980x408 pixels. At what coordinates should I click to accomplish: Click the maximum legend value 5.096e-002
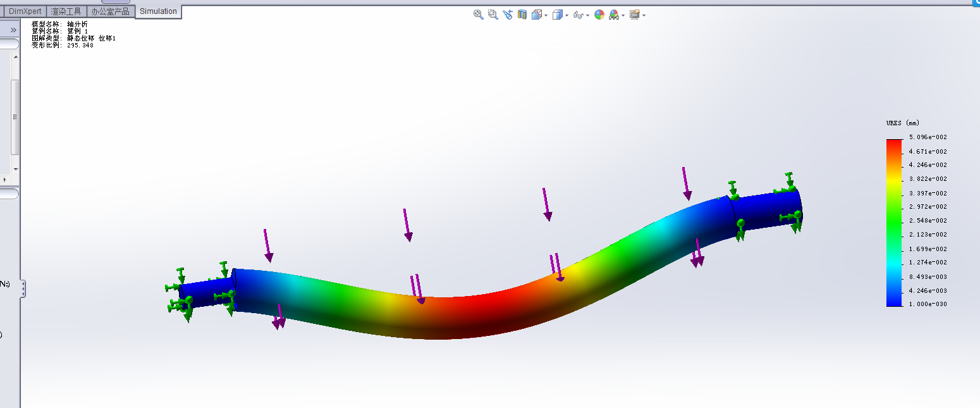[x=928, y=137]
